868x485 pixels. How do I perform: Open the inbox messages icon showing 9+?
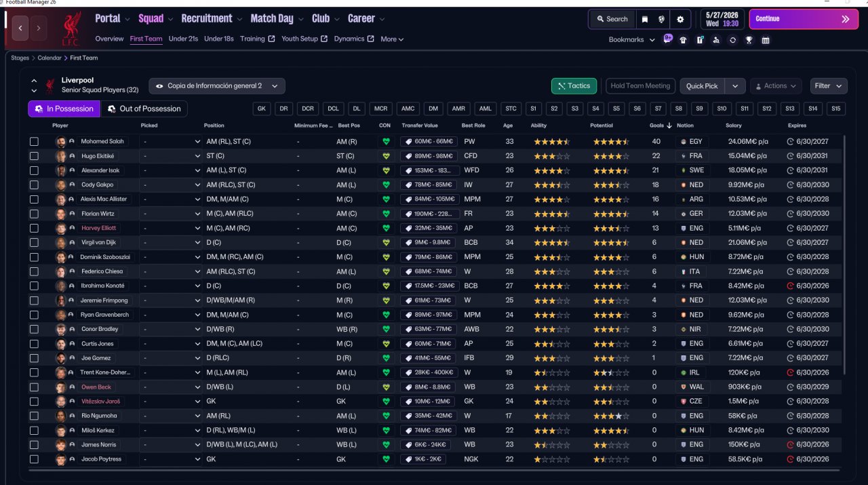pos(668,39)
